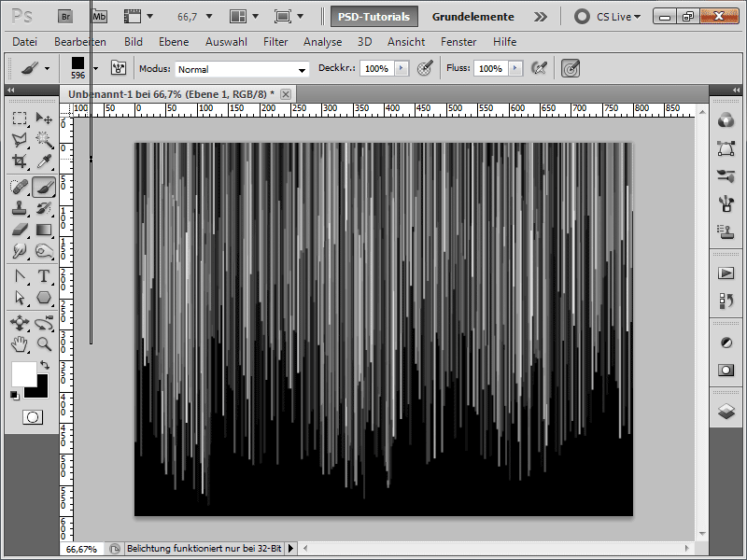747x560 pixels.
Task: Select the Type tool
Action: coord(44,276)
